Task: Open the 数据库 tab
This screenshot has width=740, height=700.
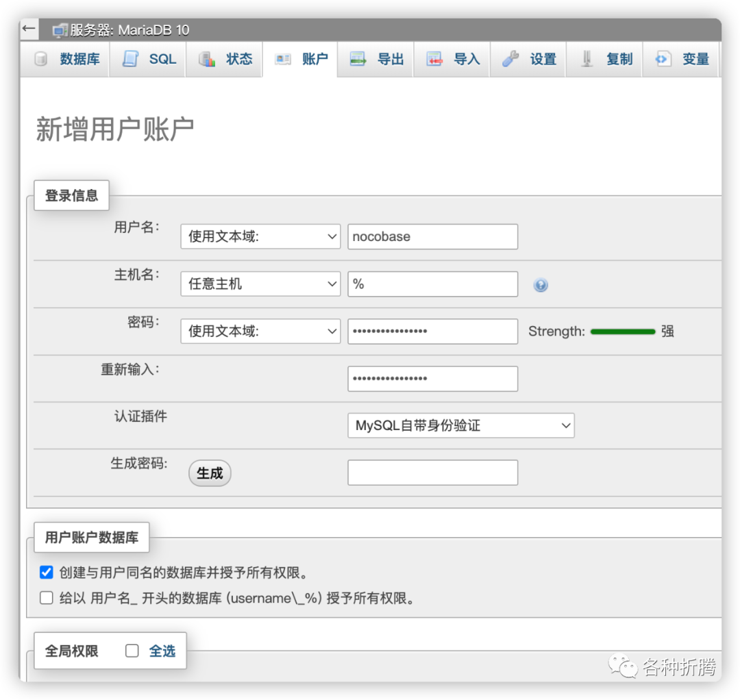Action: (64, 59)
